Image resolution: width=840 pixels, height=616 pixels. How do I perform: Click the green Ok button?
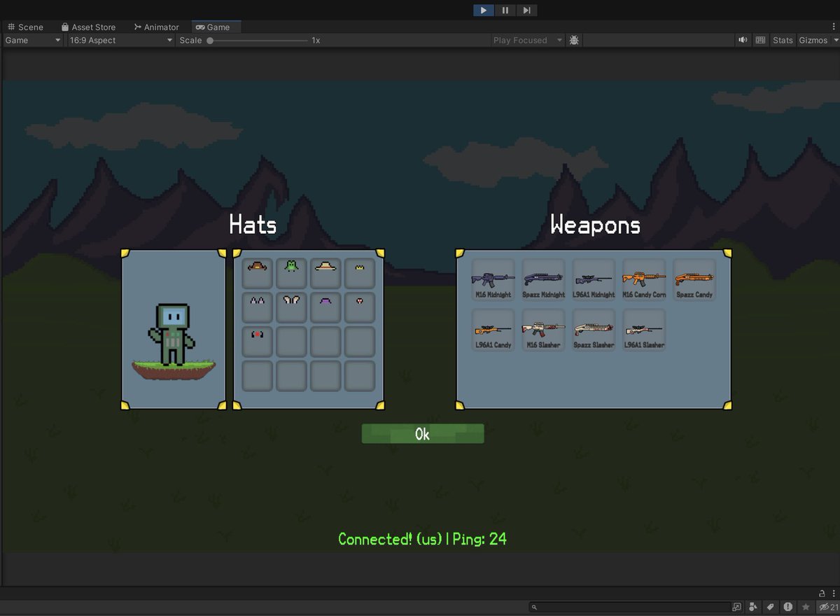pyautogui.click(x=423, y=434)
